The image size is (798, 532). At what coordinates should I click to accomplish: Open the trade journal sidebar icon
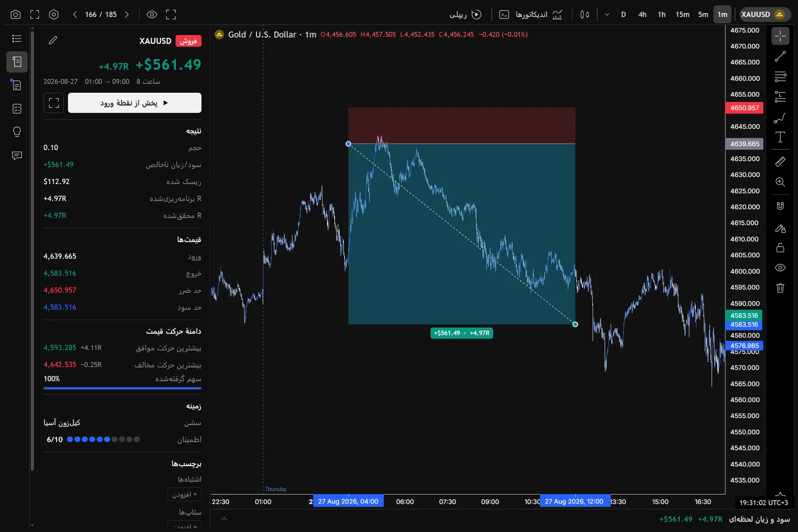[x=17, y=62]
